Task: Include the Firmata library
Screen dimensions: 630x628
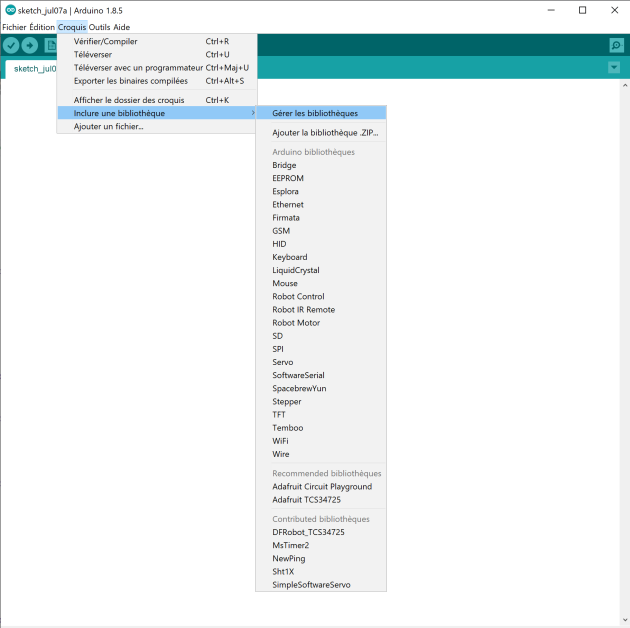Action: 321,217
